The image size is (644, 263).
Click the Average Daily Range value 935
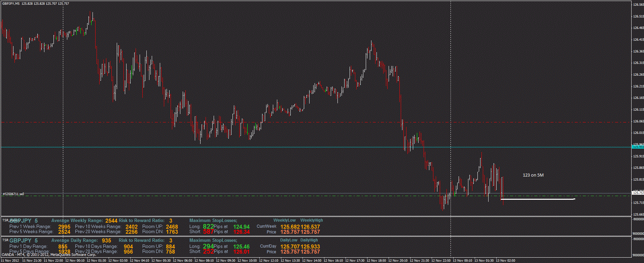click(106, 241)
